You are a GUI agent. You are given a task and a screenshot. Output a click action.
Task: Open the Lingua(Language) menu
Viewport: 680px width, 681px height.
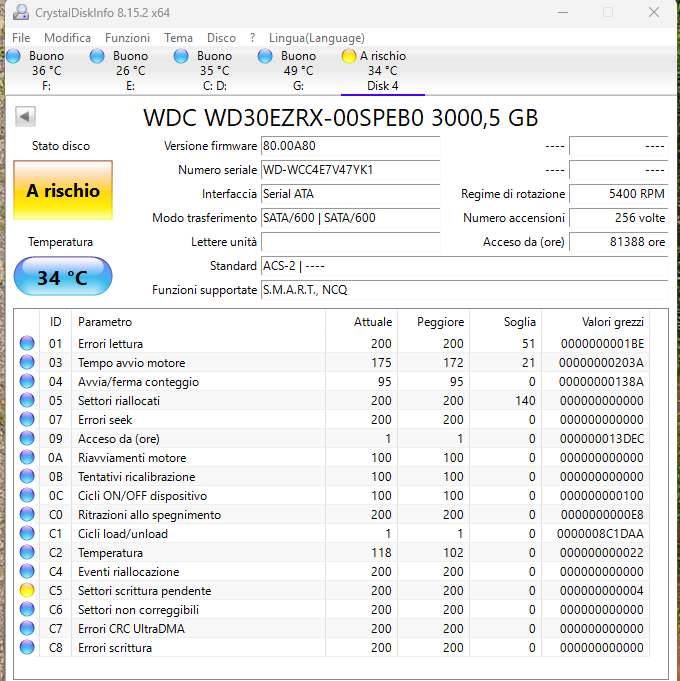pos(317,38)
